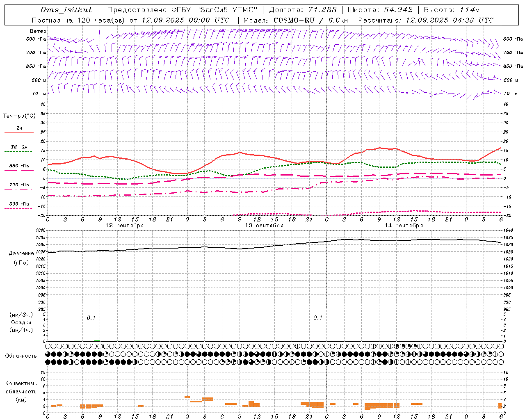Click '700 гПа' in the temperature legend
The width and height of the screenshot is (525, 420).
click(x=19, y=185)
